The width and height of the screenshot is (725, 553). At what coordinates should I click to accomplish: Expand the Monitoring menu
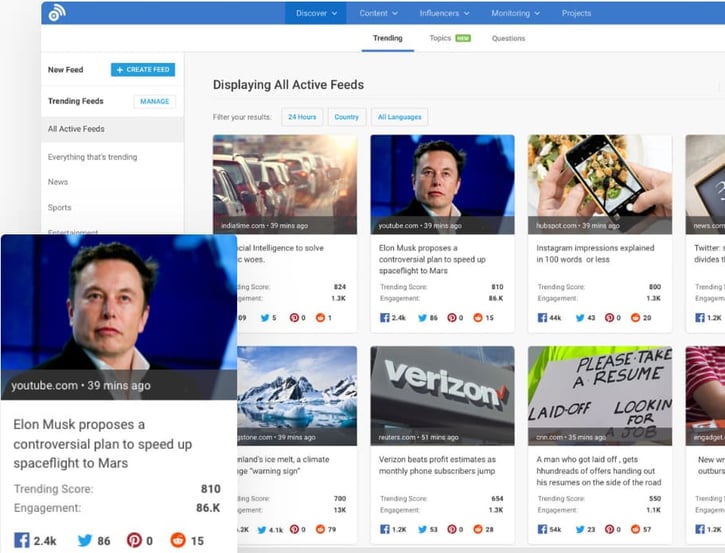pos(516,13)
